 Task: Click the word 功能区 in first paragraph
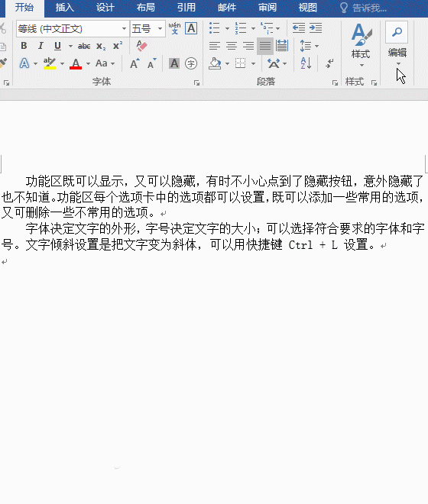[44, 182]
